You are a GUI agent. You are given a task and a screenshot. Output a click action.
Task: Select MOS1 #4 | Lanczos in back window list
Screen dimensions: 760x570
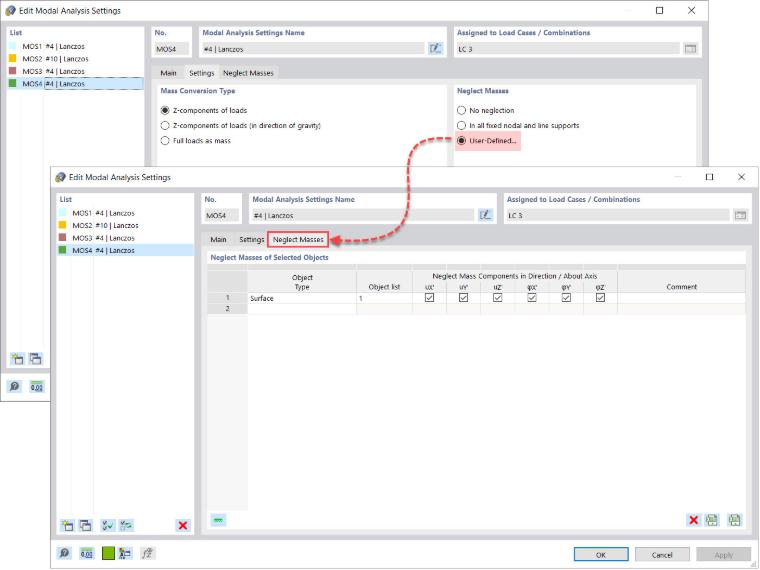point(75,46)
